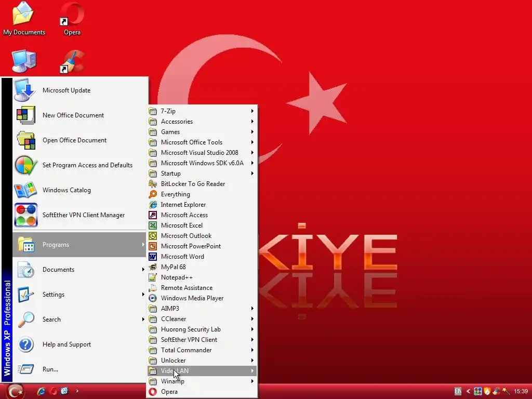Viewport: 532px width, 399px height.
Task: Click the Microsoft Access icon
Action: coord(153,215)
